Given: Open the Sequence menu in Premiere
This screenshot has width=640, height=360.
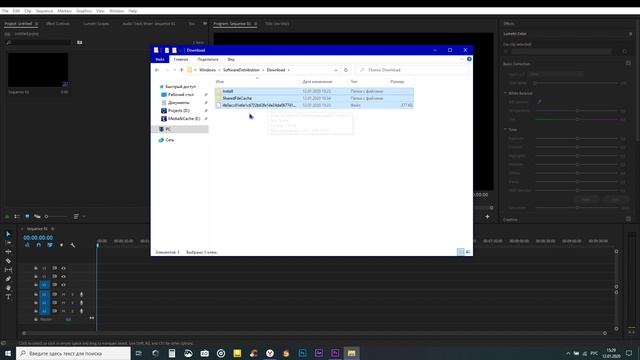Looking at the screenshot, I should [44, 11].
